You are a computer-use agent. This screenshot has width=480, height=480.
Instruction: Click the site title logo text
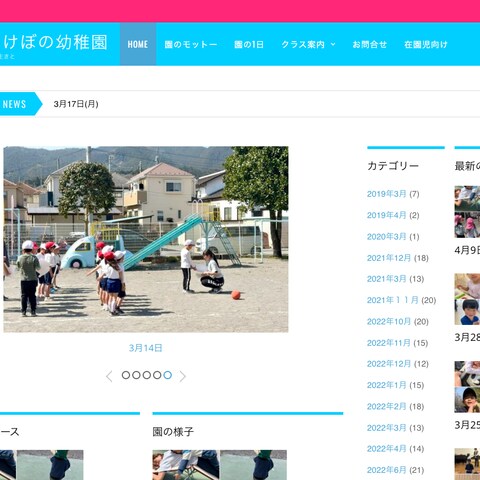coord(55,42)
